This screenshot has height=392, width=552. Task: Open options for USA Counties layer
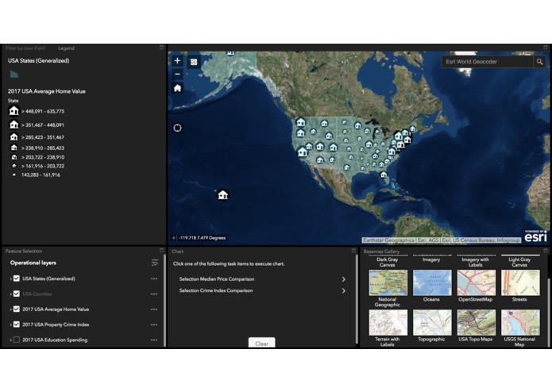tap(154, 294)
